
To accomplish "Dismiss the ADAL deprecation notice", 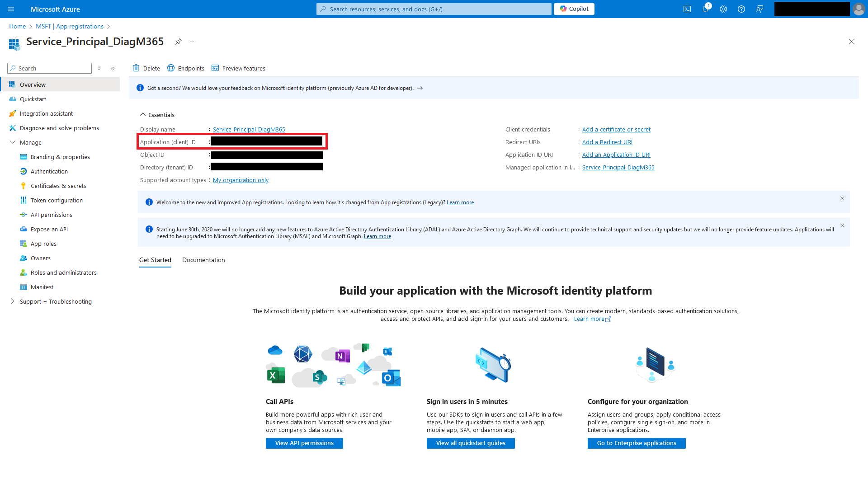I will click(x=842, y=225).
